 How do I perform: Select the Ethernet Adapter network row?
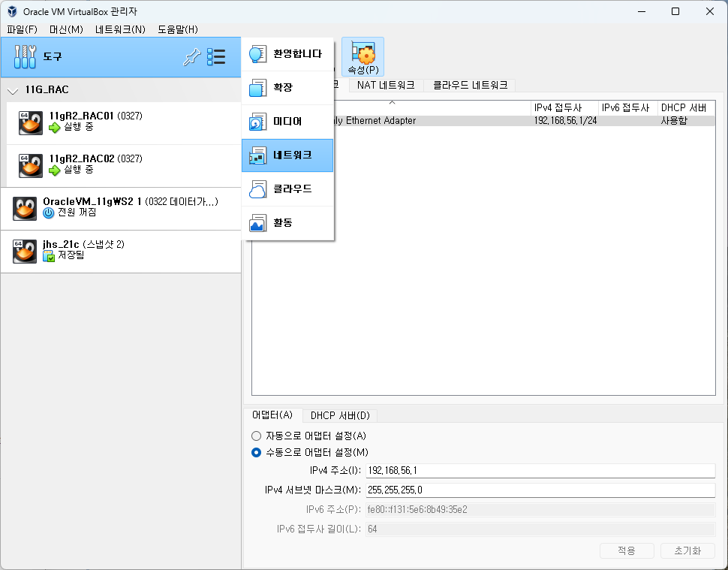[x=483, y=121]
